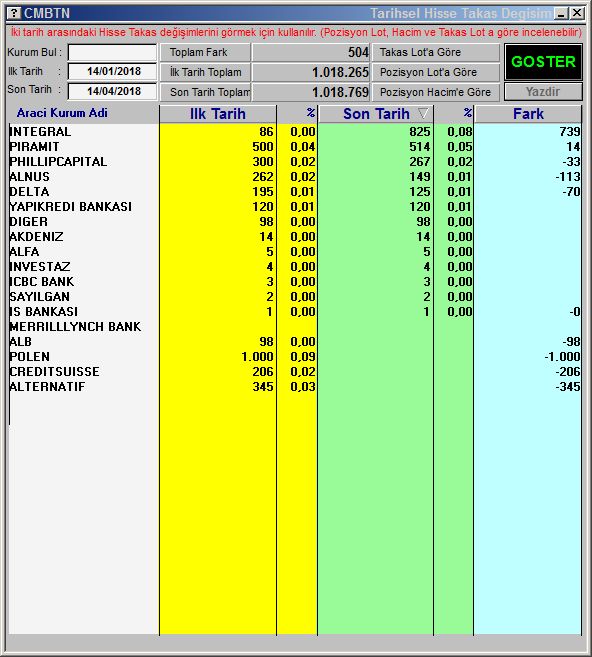Click PIRAMIT's Son Tarih value 514
The image size is (592, 657).
(x=420, y=147)
